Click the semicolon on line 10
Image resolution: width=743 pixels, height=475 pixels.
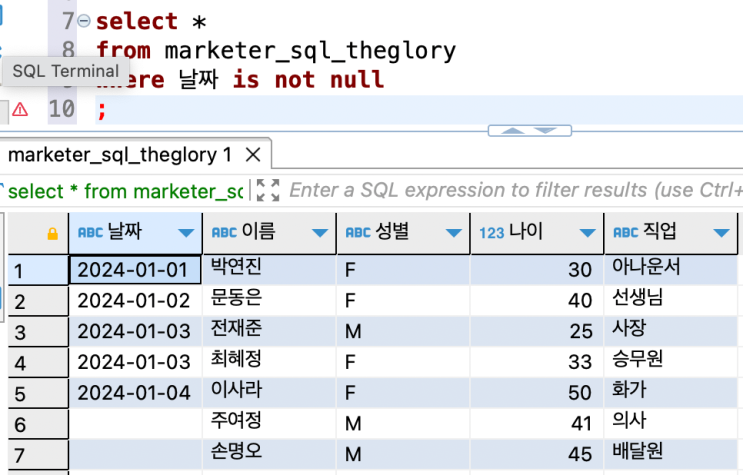[101, 110]
